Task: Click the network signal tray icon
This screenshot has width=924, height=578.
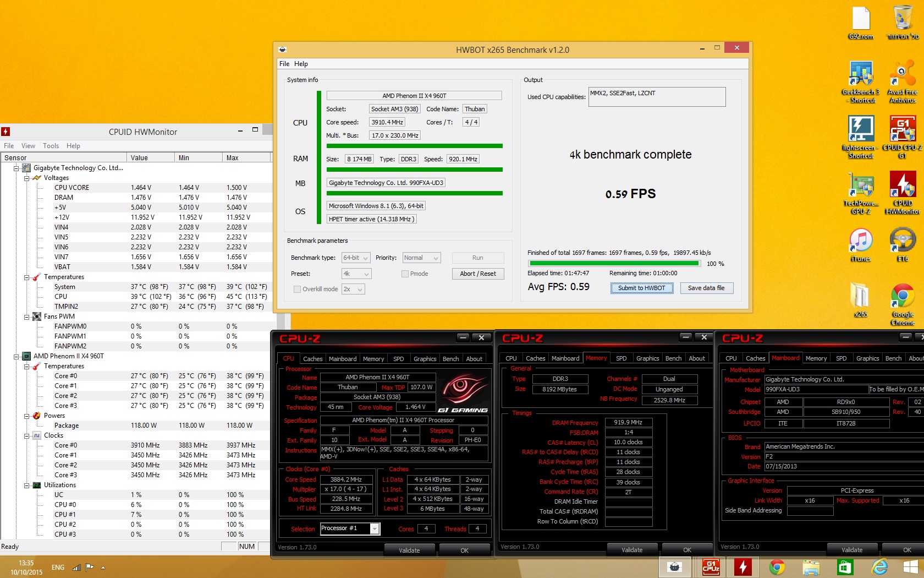Action: coord(76,567)
